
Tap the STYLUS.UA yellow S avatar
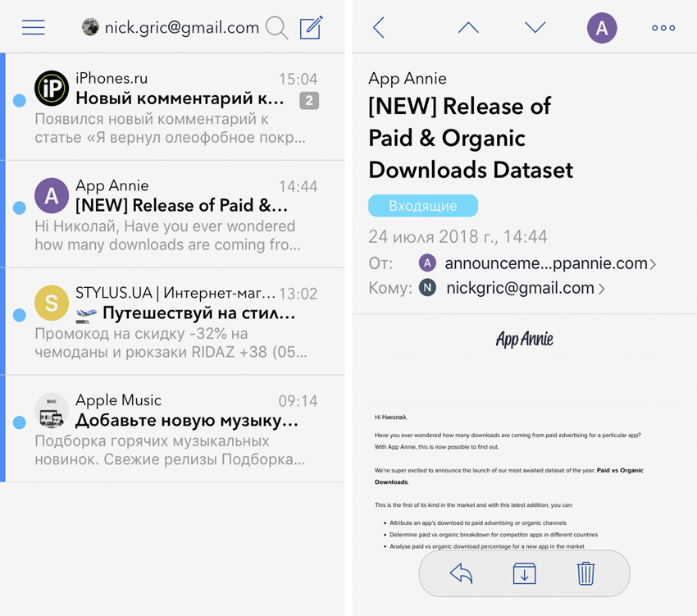[52, 303]
